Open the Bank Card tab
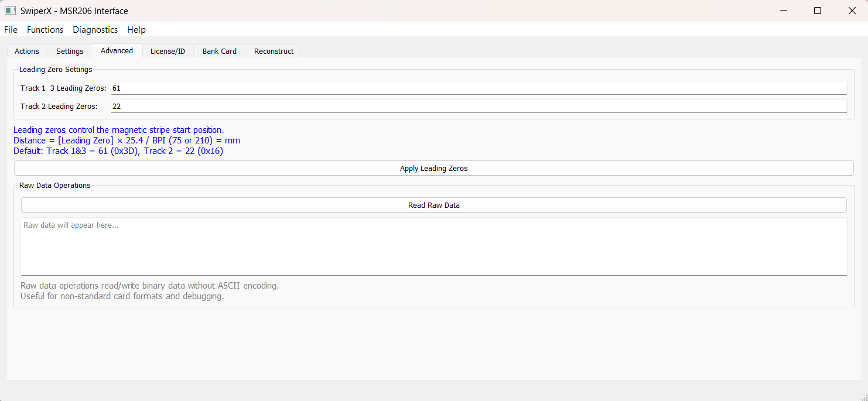The height and width of the screenshot is (401, 868). 220,52
